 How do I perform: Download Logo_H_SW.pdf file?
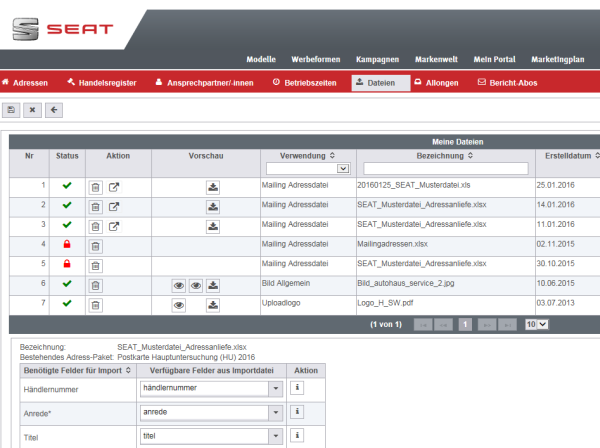[x=213, y=305]
